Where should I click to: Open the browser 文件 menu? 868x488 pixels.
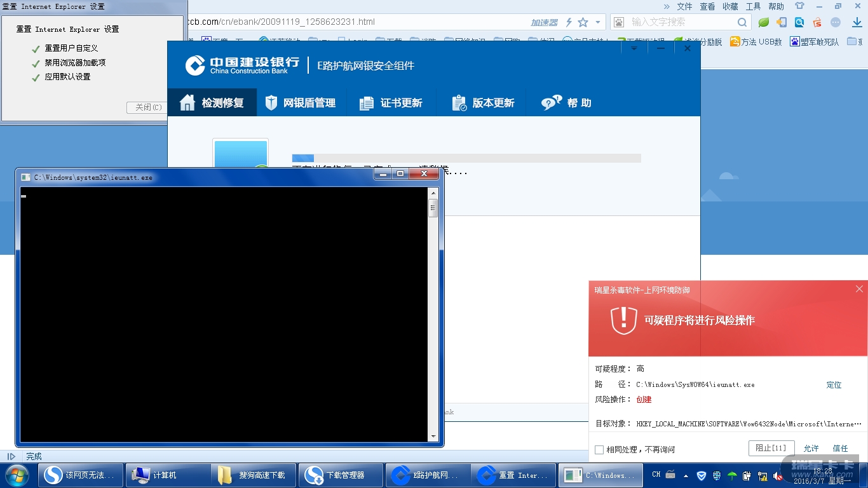tap(684, 6)
